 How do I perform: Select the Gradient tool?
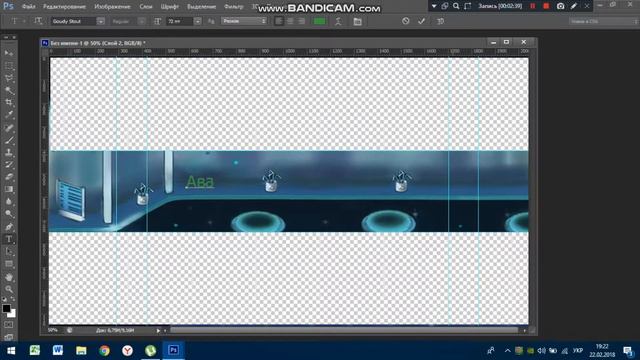[9, 189]
